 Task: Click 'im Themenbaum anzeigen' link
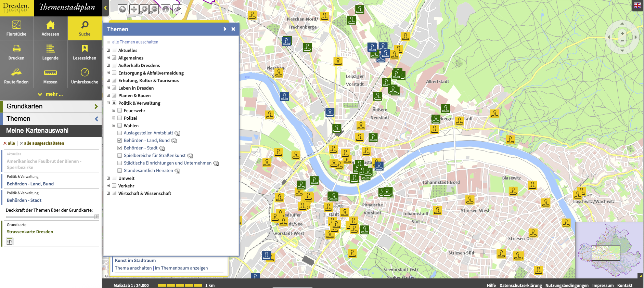pos(181,268)
